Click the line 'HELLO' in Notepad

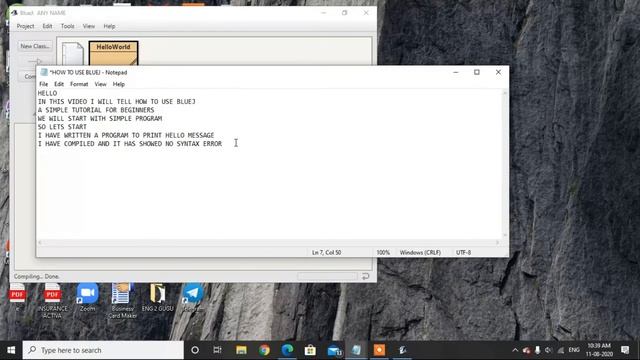click(47, 93)
